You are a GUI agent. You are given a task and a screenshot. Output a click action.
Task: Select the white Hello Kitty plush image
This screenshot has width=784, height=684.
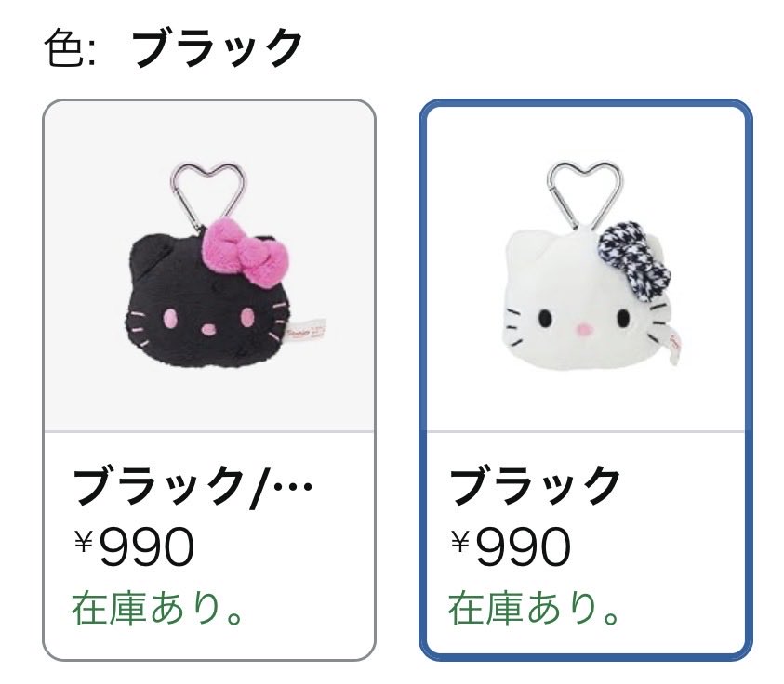click(586, 266)
